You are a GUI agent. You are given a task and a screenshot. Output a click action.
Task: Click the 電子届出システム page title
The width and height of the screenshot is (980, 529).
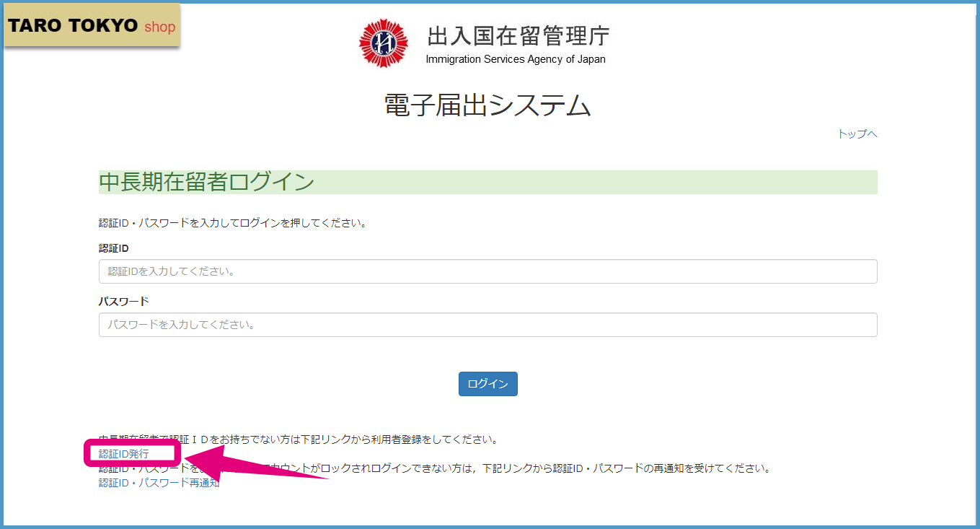point(487,105)
